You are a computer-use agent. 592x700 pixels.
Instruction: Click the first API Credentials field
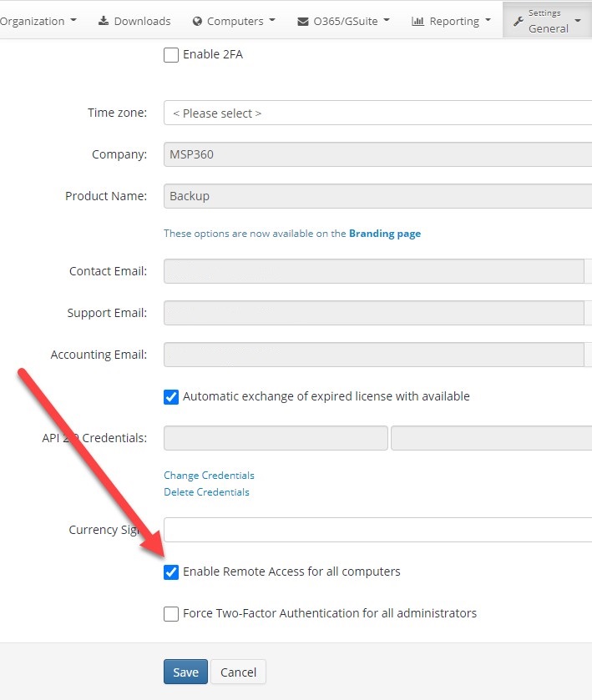pyautogui.click(x=276, y=438)
